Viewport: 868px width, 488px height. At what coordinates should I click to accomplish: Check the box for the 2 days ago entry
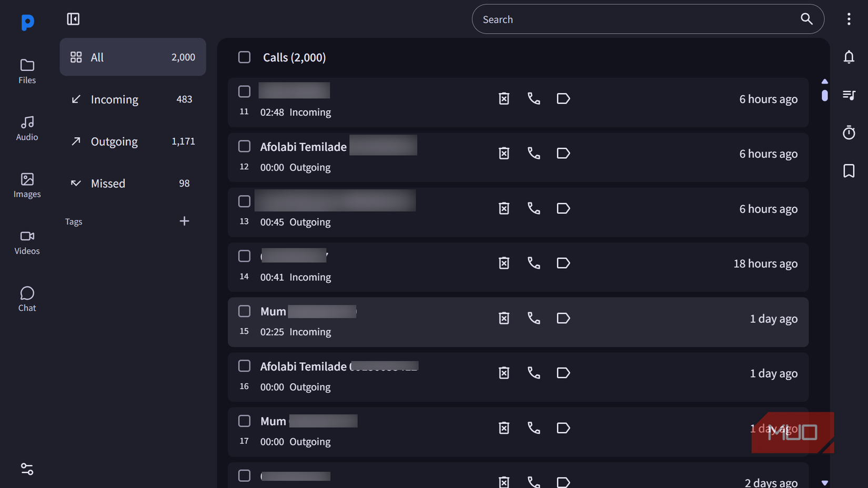[244, 476]
